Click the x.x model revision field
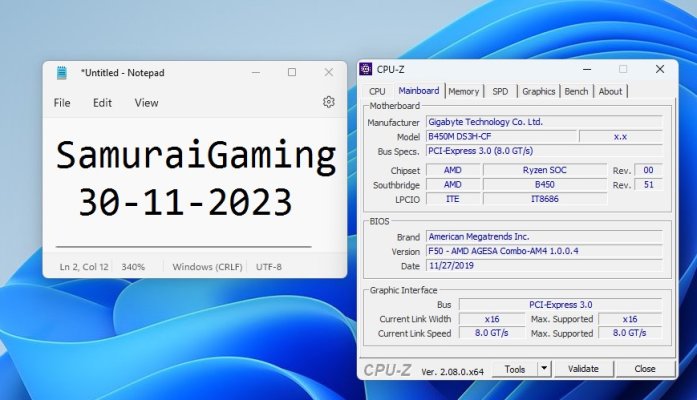Screen dimensions: 697x400 click(x=621, y=136)
